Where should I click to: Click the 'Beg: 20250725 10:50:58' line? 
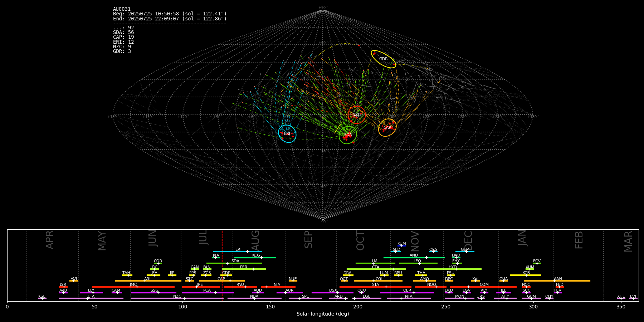[x=170, y=14]
